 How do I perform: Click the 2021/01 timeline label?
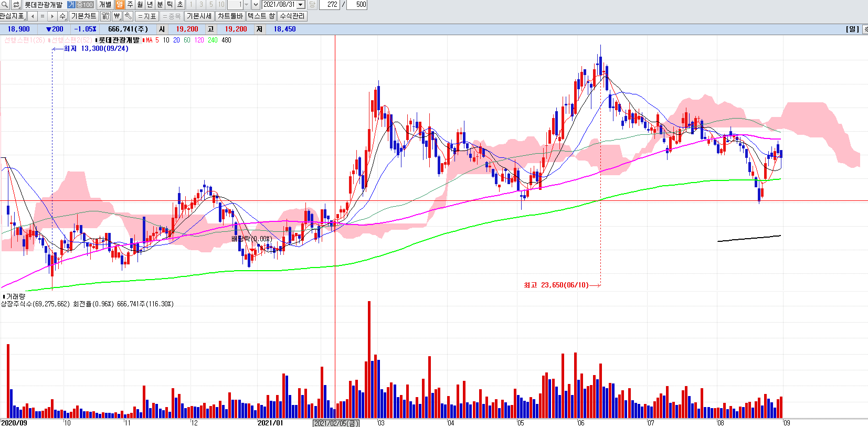[x=271, y=423]
